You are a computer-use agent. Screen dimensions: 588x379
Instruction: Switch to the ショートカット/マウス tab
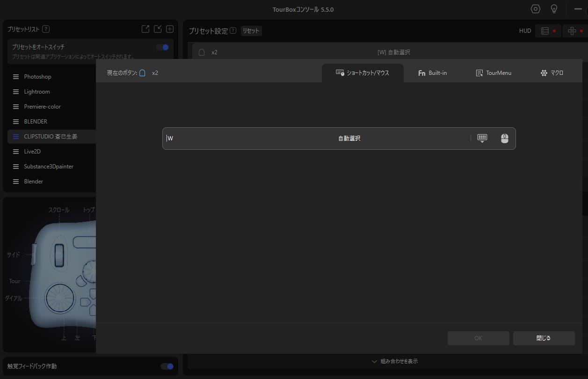click(363, 73)
